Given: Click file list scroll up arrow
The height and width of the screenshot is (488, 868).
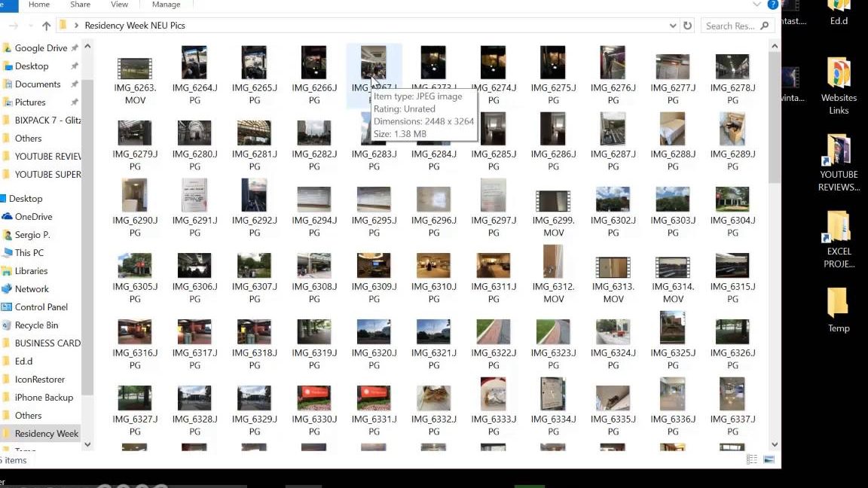Looking at the screenshot, I should point(775,47).
